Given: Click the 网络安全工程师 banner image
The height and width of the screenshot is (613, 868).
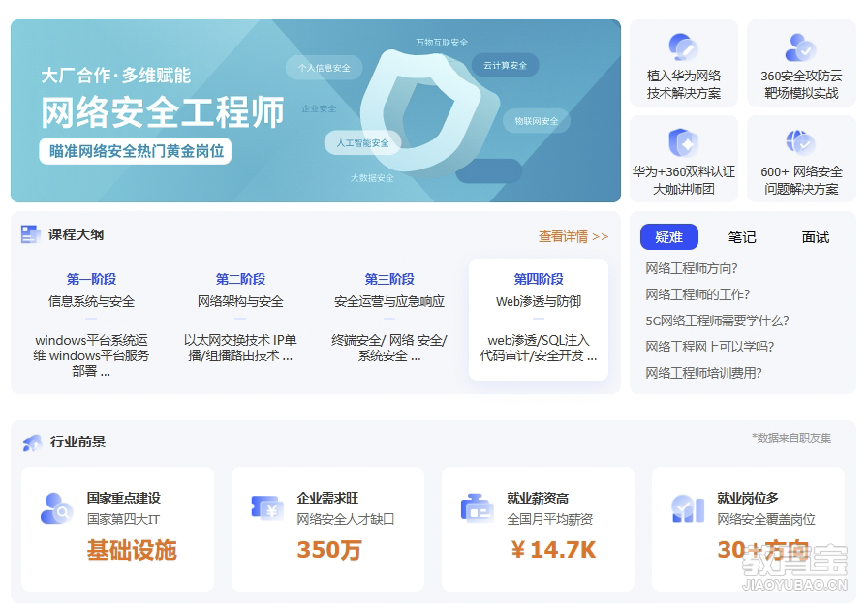Looking at the screenshot, I should (x=316, y=110).
